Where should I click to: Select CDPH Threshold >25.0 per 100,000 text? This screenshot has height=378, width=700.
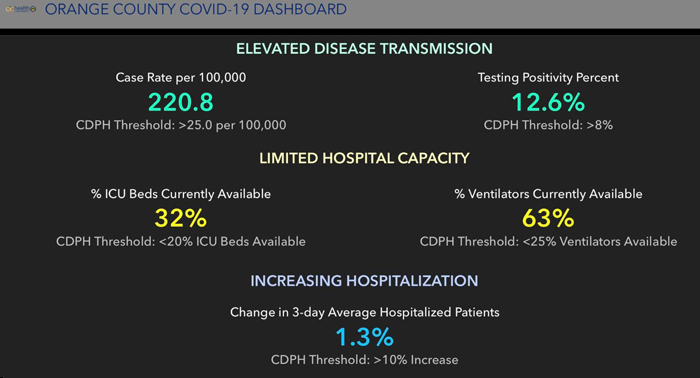pos(181,125)
